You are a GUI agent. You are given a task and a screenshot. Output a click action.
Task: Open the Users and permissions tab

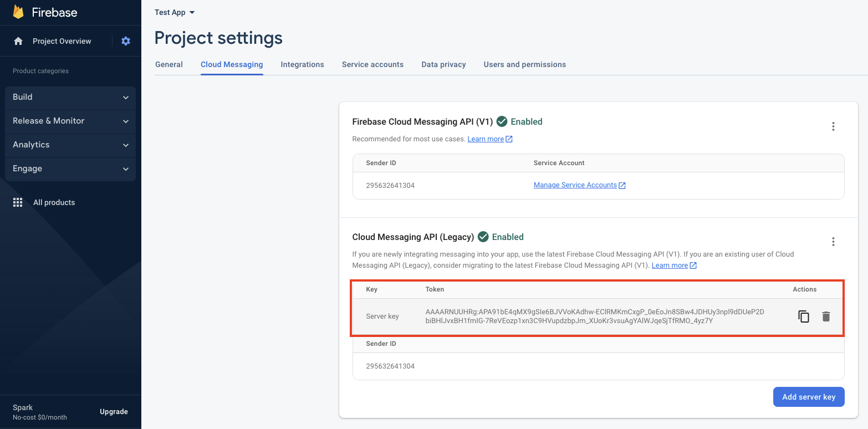pyautogui.click(x=525, y=64)
